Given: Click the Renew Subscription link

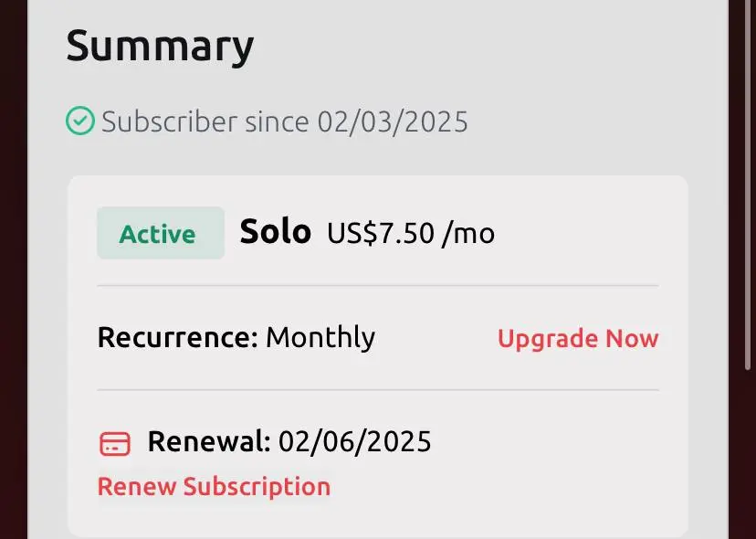Looking at the screenshot, I should coord(214,486).
